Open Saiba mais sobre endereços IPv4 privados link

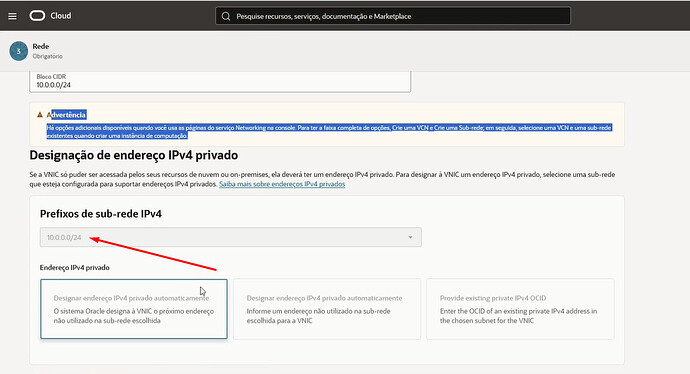point(282,184)
